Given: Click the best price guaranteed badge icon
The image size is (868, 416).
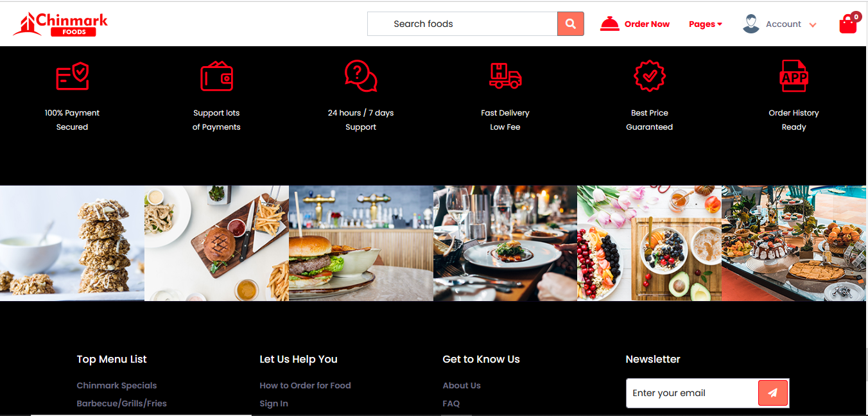Looking at the screenshot, I should 650,76.
